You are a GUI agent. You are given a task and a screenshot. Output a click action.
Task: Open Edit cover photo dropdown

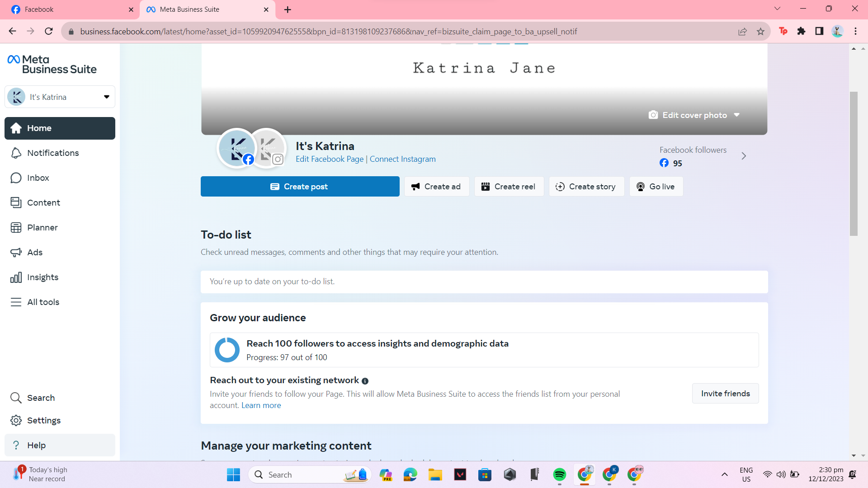coord(694,115)
